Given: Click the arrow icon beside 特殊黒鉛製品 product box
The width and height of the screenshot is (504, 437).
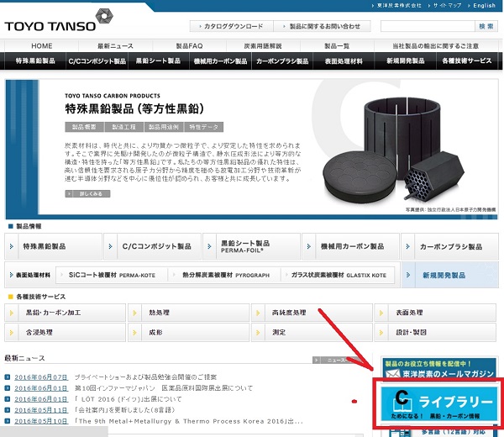Looking at the screenshot, I should click(12, 246).
